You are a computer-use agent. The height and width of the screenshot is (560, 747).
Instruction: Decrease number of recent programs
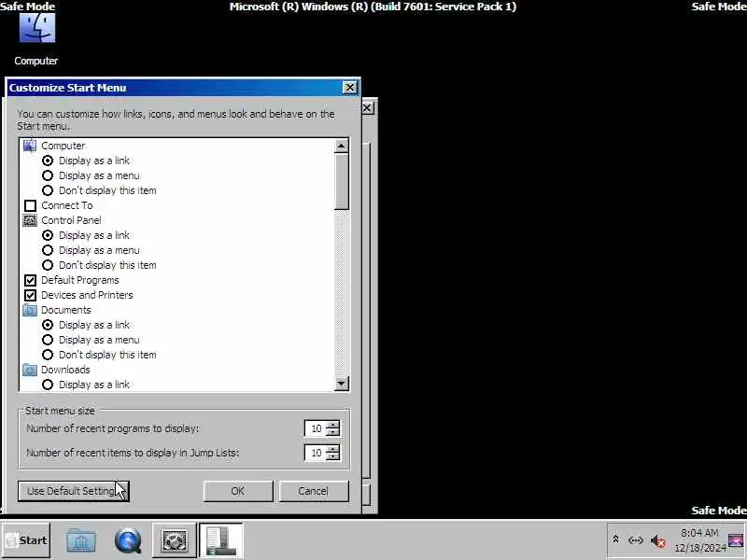click(x=333, y=432)
